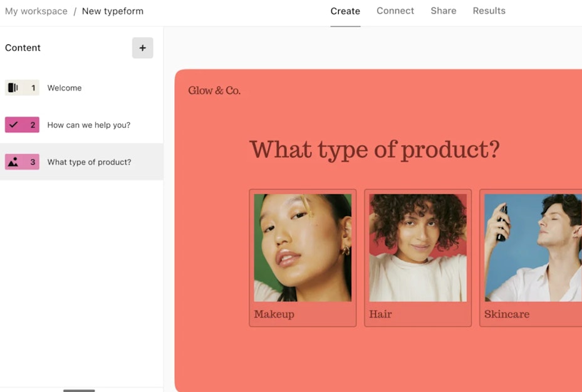Select the Skincare choice photo
The width and height of the screenshot is (582, 392).
coord(533,247)
